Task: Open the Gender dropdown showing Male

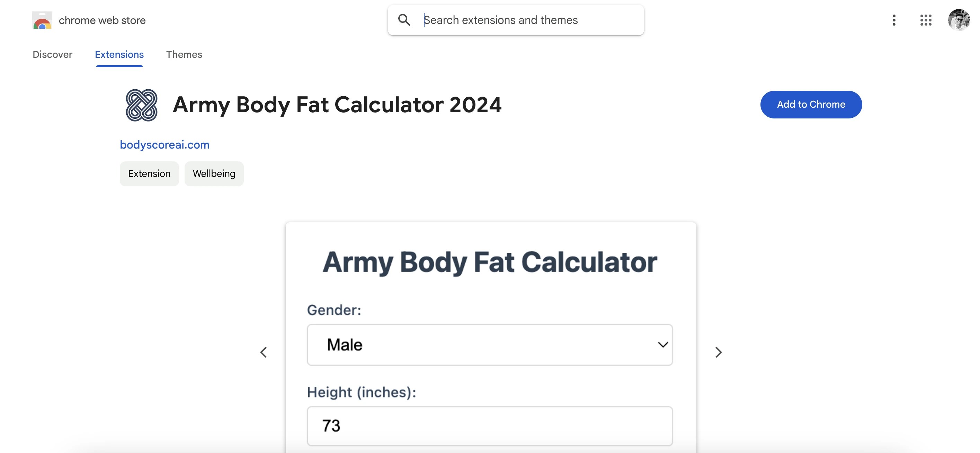Action: 490,345
